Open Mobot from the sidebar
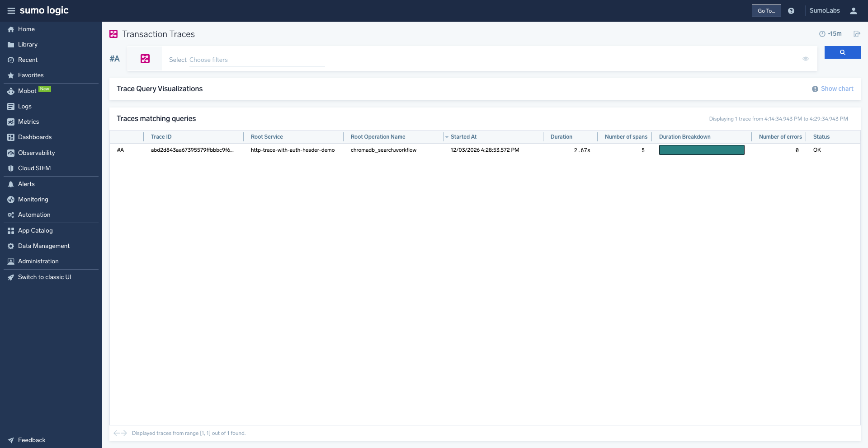Image resolution: width=868 pixels, height=448 pixels. [27, 91]
